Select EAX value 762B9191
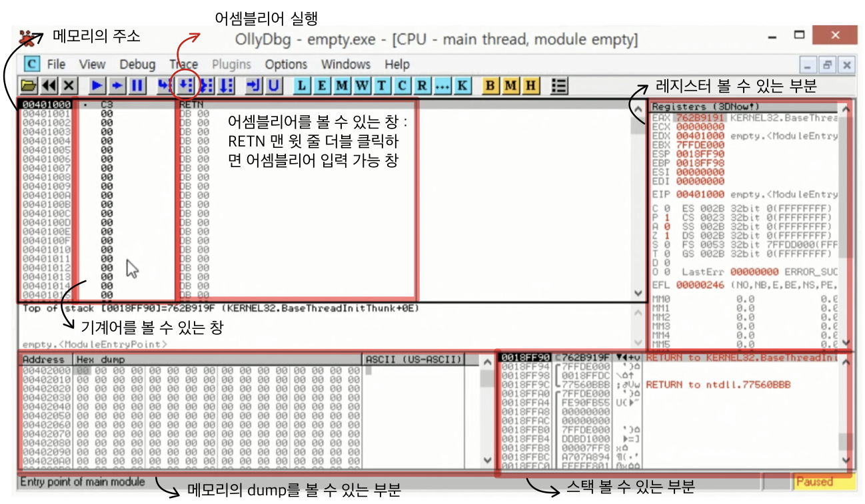 click(x=700, y=117)
